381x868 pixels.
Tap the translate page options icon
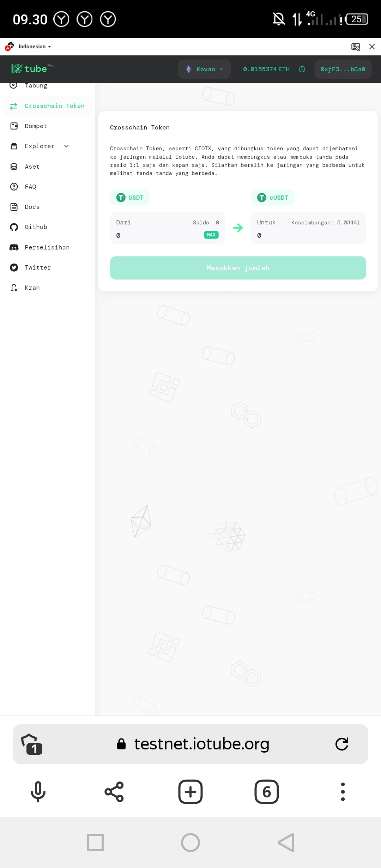point(356,47)
